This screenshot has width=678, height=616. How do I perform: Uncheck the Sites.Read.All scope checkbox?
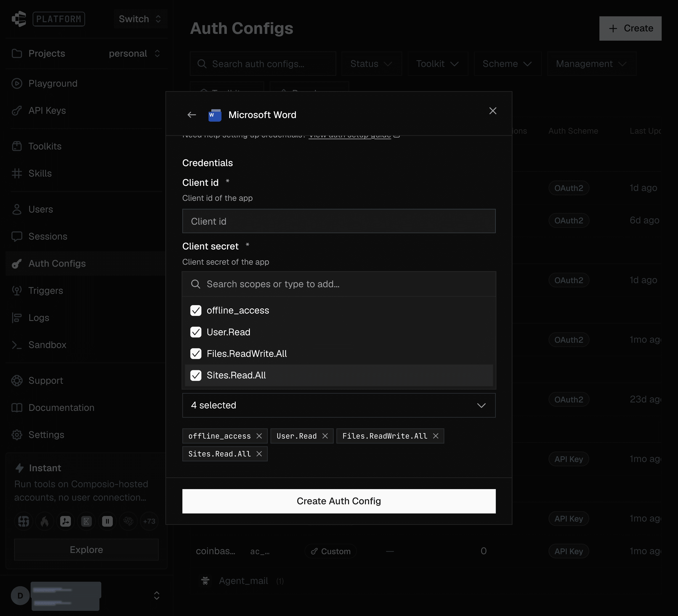[196, 375]
